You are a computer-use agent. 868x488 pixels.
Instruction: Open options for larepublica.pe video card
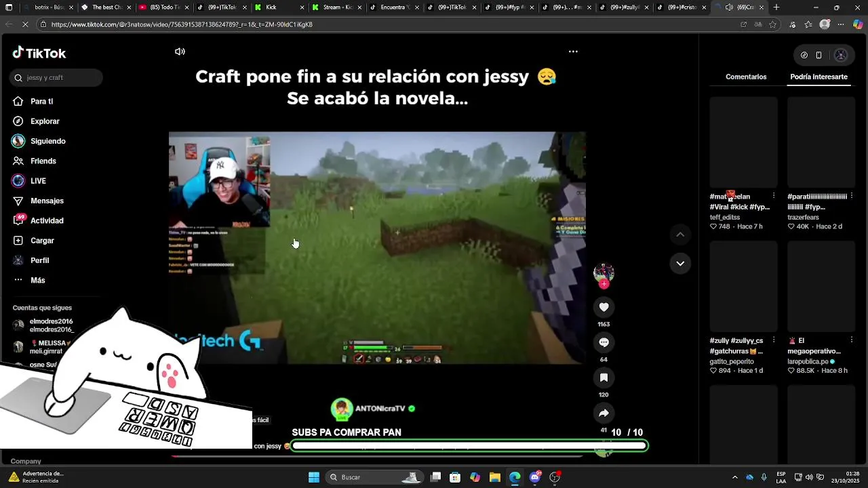pyautogui.click(x=852, y=340)
